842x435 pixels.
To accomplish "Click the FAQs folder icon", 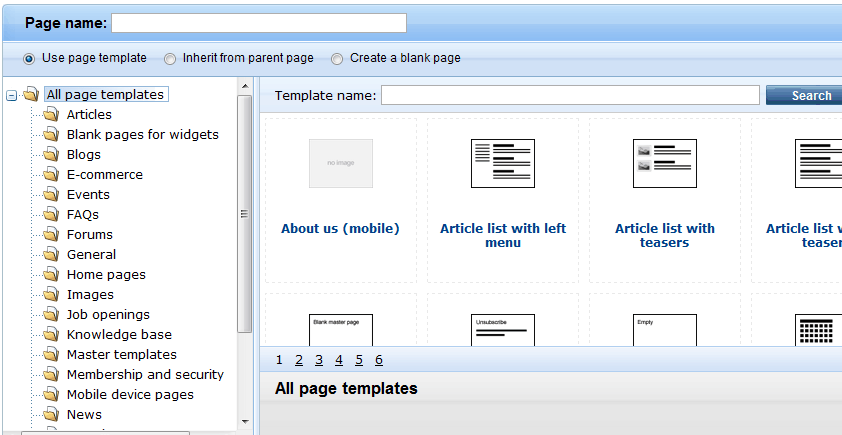I will 51,214.
